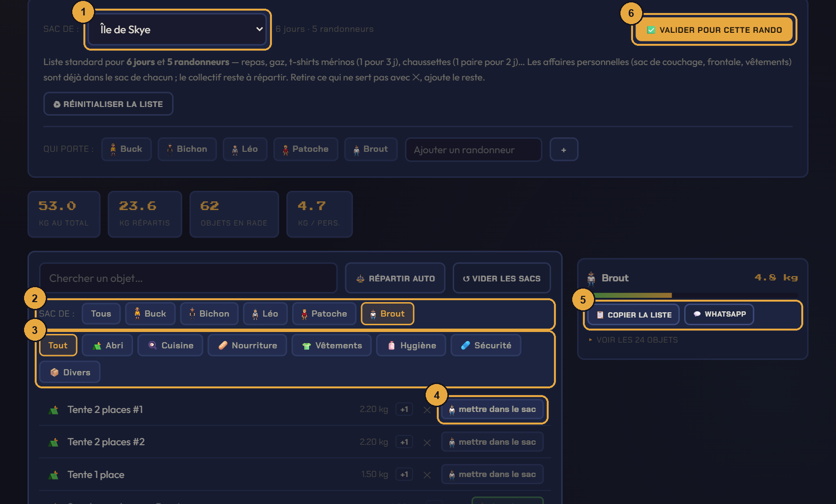Remove Tente 2 places #1 with X icon
Screen dimensions: 836x504
427,410
